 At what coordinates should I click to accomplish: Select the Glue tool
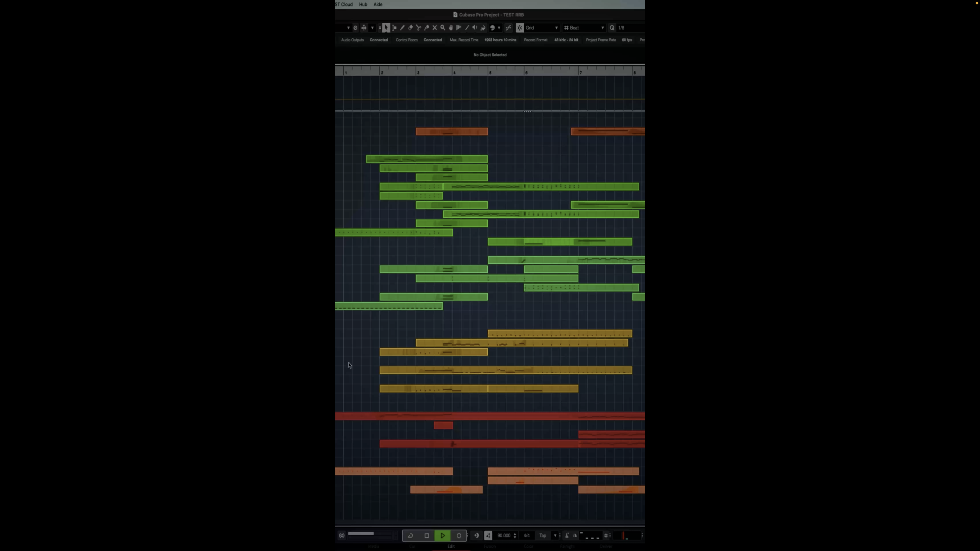coord(426,28)
